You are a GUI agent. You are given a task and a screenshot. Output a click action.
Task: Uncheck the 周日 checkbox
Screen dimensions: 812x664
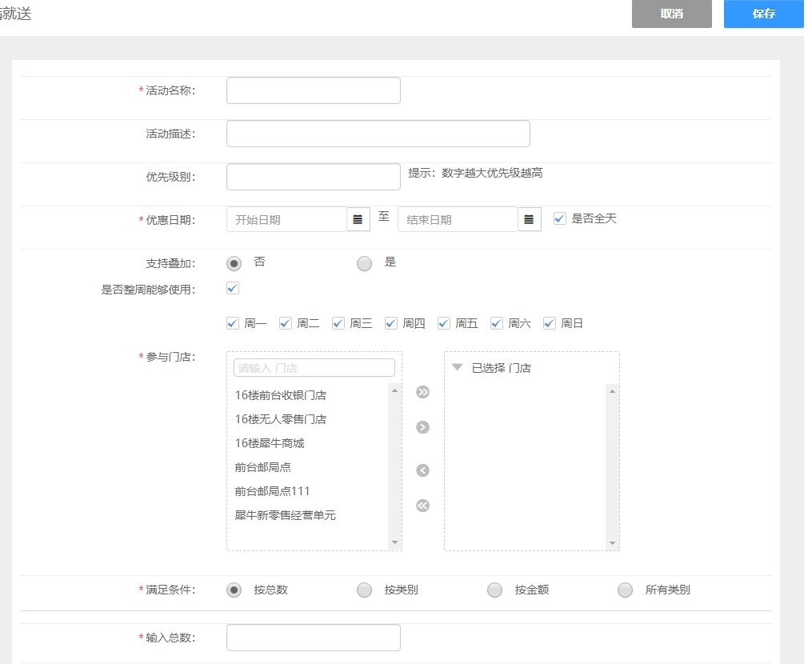tap(550, 323)
